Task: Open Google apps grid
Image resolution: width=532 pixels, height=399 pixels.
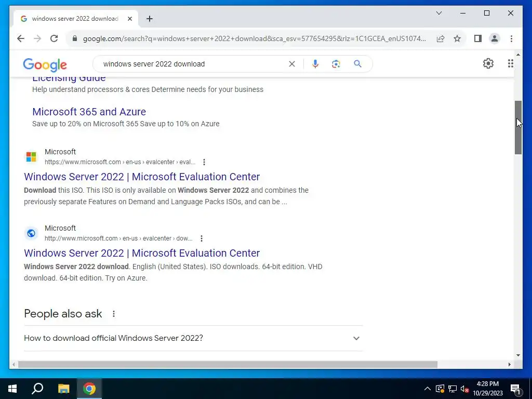Action: pos(510,63)
